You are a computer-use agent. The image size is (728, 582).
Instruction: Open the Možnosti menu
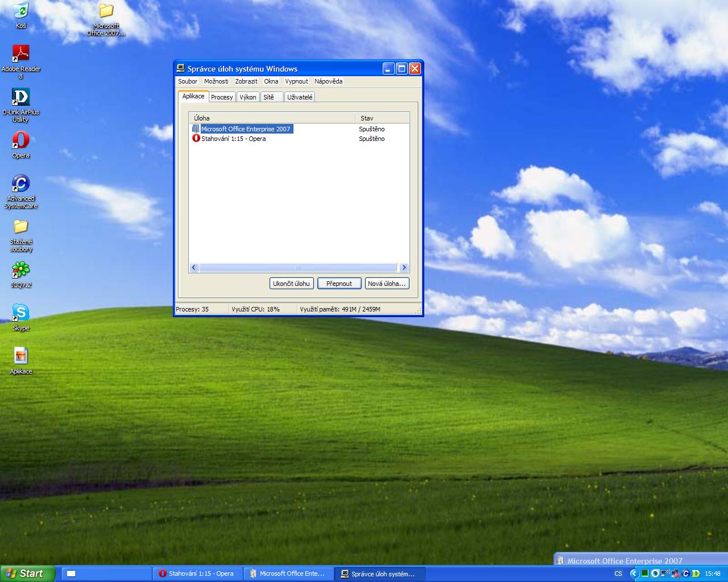(216, 81)
